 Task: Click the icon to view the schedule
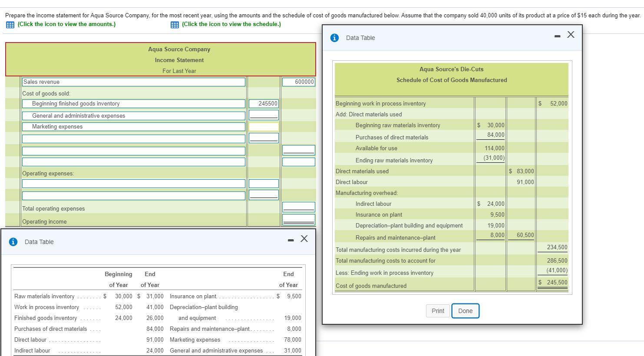click(175, 25)
